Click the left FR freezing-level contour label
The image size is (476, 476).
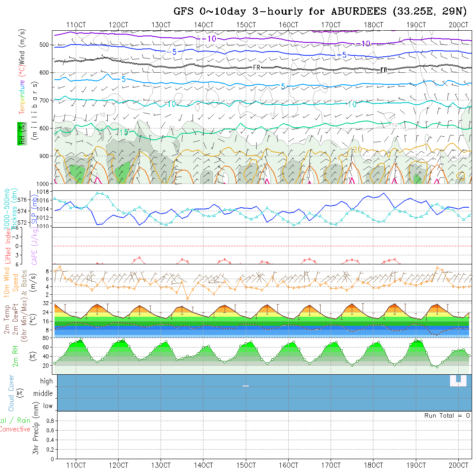point(256,68)
